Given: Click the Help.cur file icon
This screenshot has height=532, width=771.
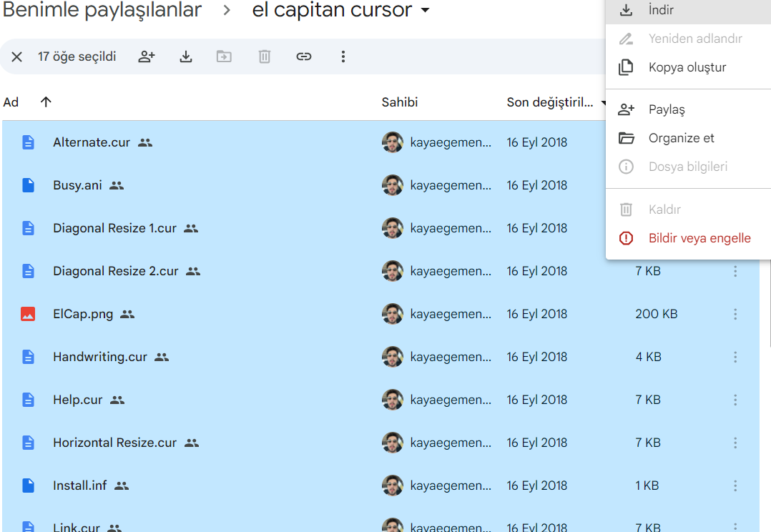Looking at the screenshot, I should coord(28,400).
